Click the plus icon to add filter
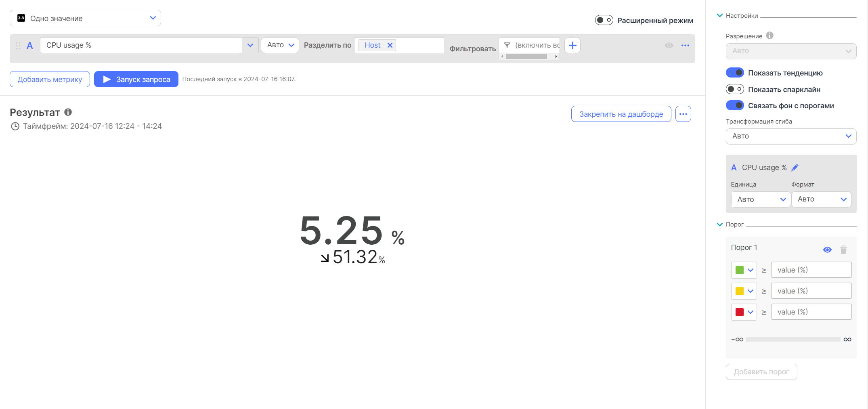The width and height of the screenshot is (868, 409). point(572,45)
